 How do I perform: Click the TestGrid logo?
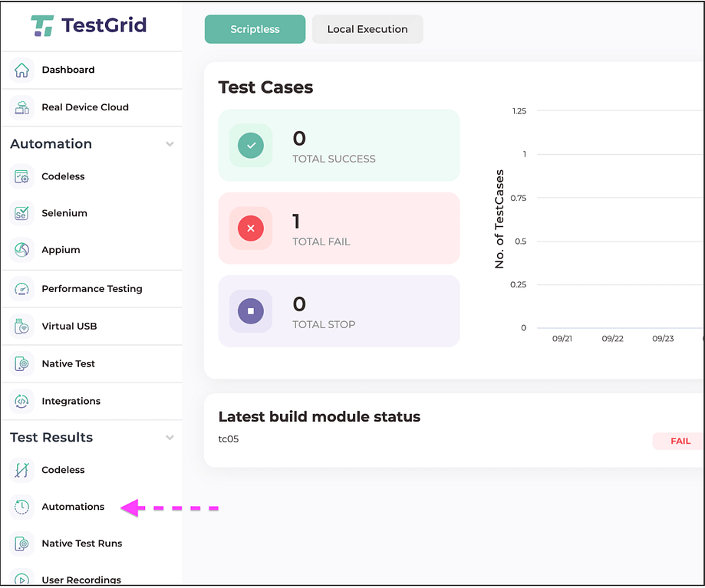tap(88, 25)
